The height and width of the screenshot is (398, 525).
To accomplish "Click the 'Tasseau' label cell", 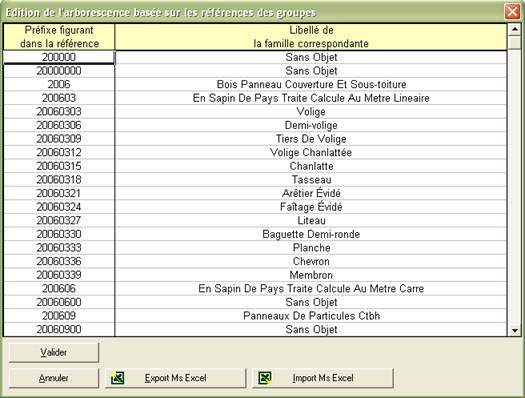I will pos(311,180).
